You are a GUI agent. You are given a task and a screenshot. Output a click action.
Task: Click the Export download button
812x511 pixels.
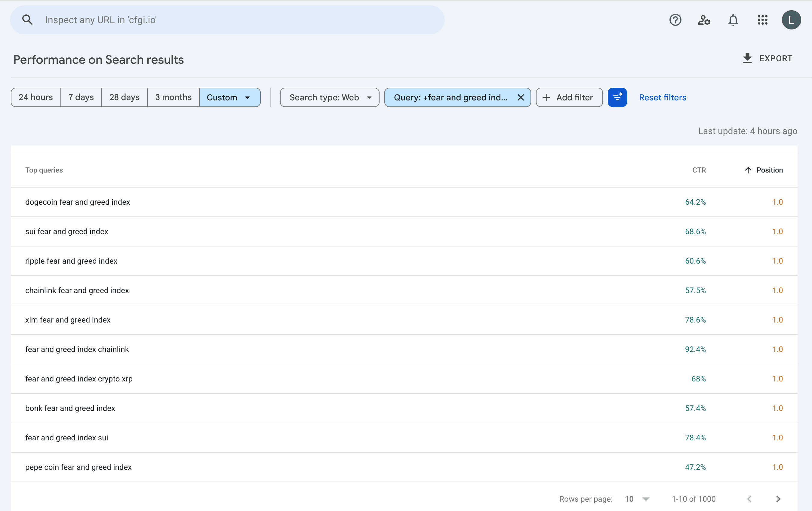click(x=767, y=58)
